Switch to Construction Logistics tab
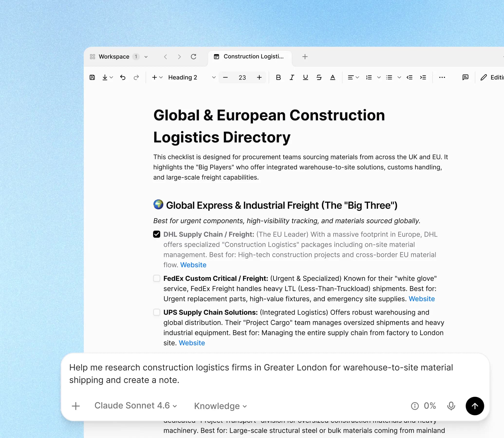Screen dimensions: 504x438 click(249, 57)
